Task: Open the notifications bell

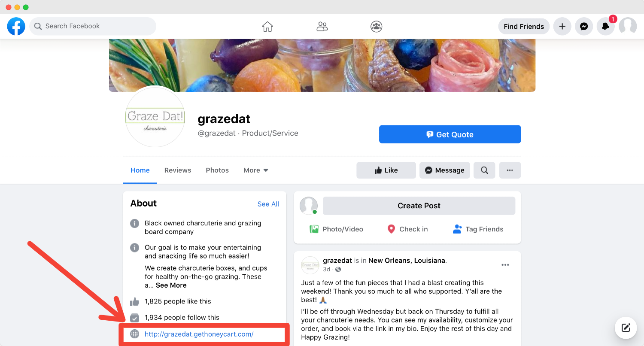Action: click(605, 26)
